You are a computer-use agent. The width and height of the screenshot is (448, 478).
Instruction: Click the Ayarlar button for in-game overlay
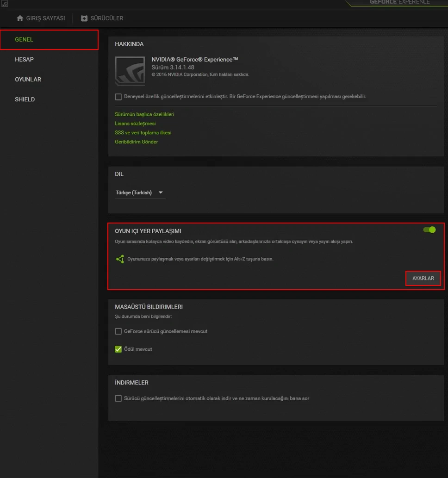pyautogui.click(x=423, y=278)
